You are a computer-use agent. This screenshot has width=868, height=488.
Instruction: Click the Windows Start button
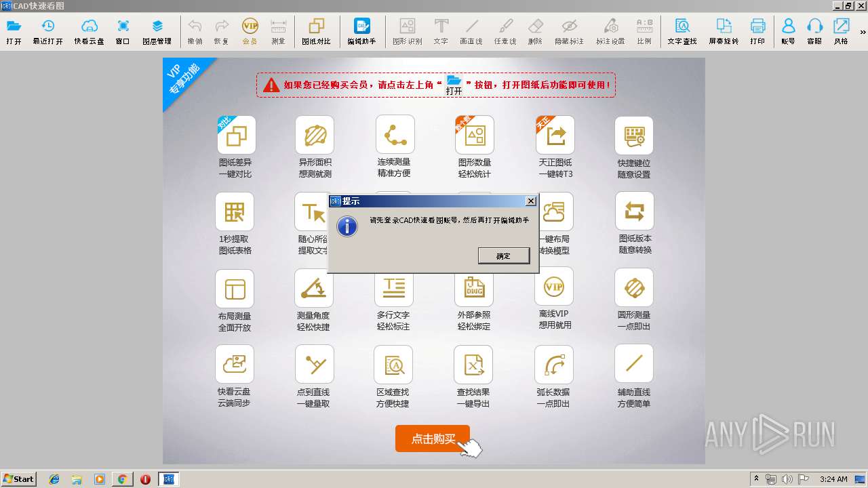19,479
